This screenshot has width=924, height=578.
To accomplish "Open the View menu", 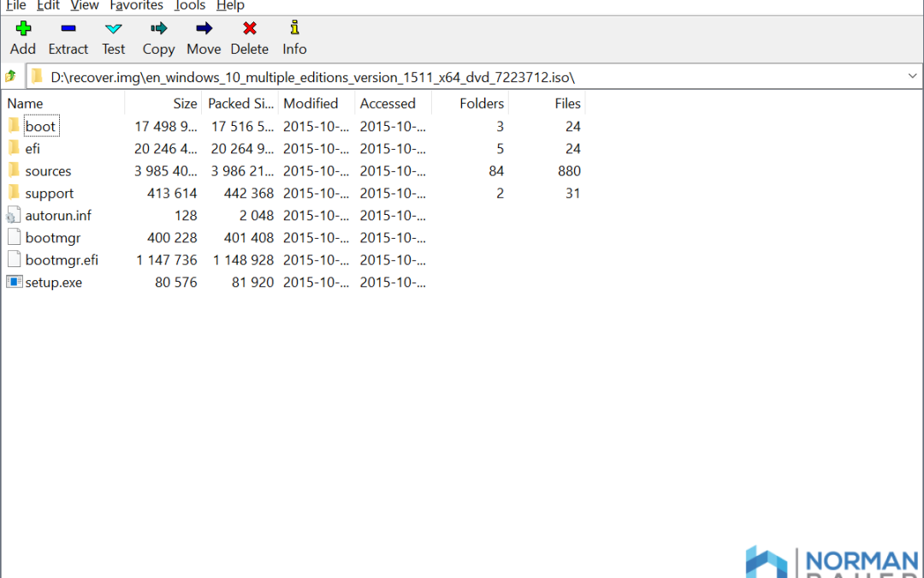I will (x=84, y=5).
